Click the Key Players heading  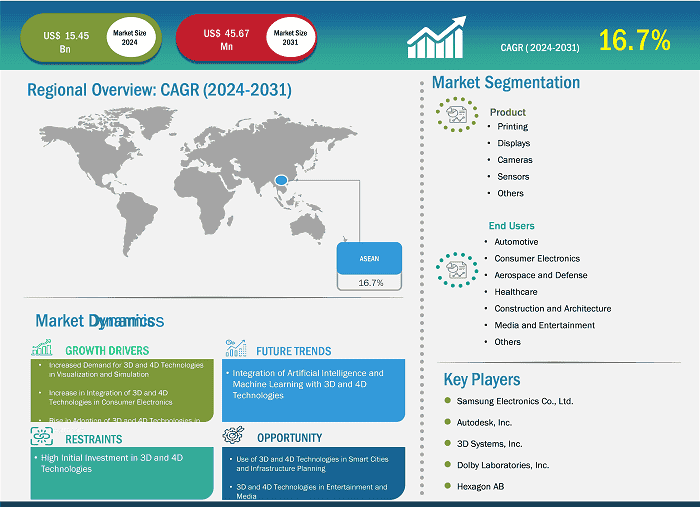482,380
